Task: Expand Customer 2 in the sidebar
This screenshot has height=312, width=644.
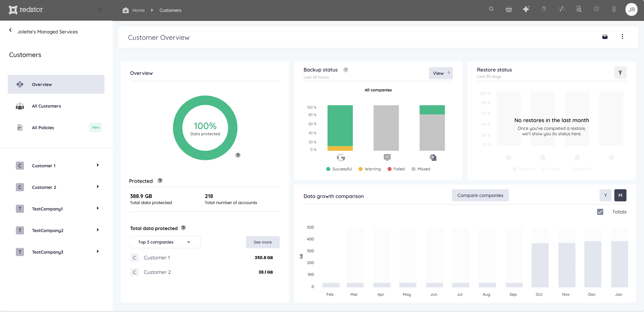Action: point(98,187)
